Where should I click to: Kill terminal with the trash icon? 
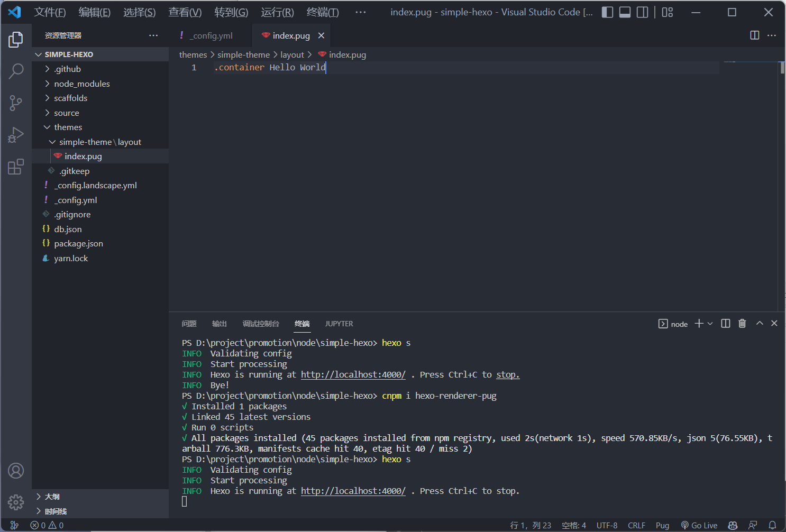[x=742, y=324]
